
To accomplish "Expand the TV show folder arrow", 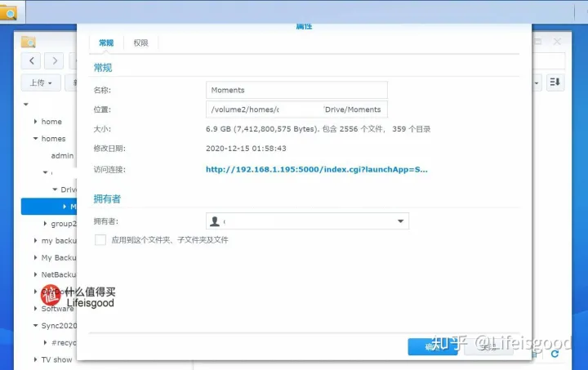I will tap(35, 359).
